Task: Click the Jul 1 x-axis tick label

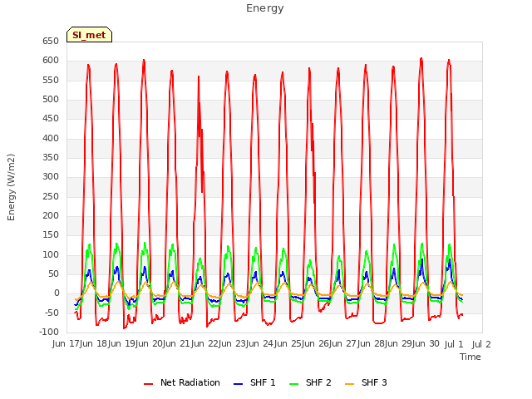Action: click(x=454, y=344)
